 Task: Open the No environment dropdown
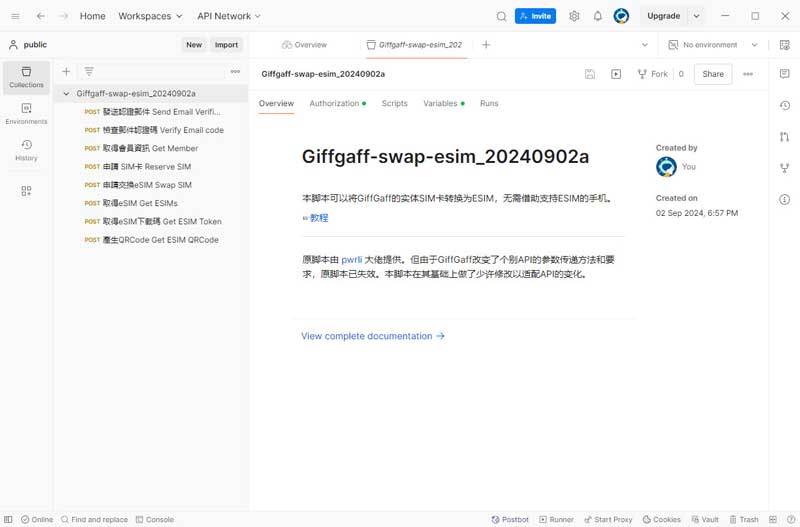click(x=713, y=45)
